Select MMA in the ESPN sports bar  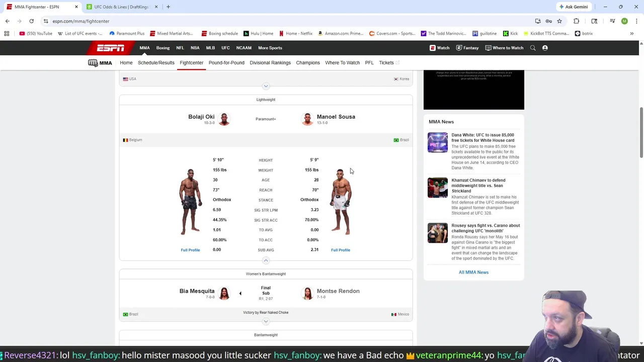pyautogui.click(x=144, y=48)
